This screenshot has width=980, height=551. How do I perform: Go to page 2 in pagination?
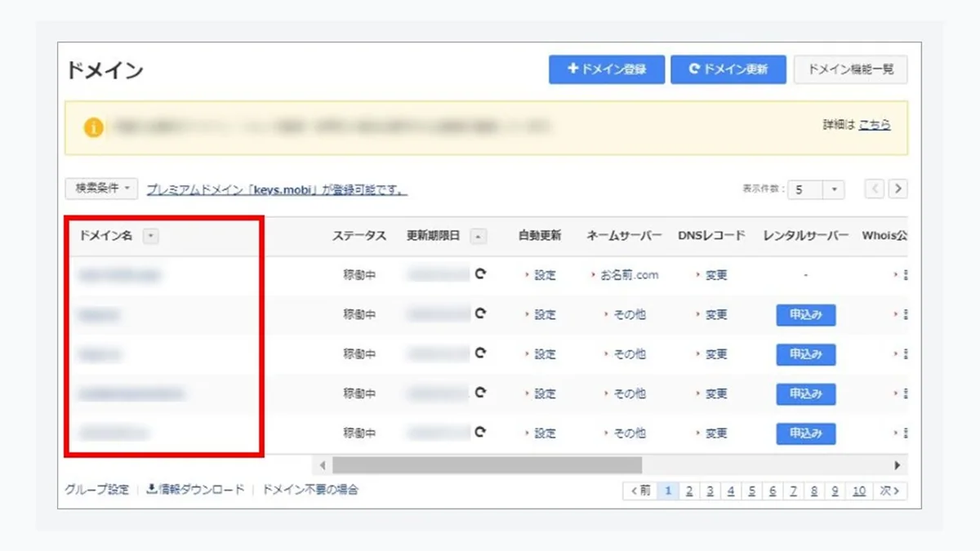click(x=689, y=491)
